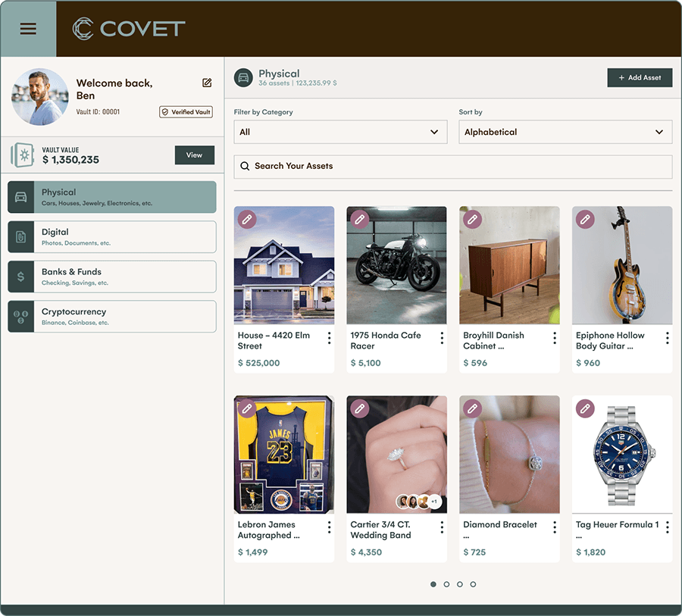Click edit icon on House photo
The height and width of the screenshot is (616, 682).
[246, 220]
